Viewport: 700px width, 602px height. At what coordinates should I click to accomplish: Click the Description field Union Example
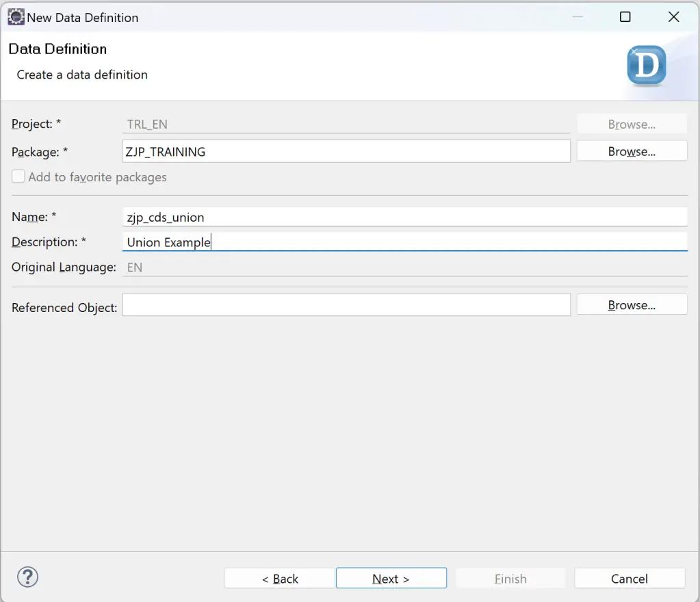[405, 242]
